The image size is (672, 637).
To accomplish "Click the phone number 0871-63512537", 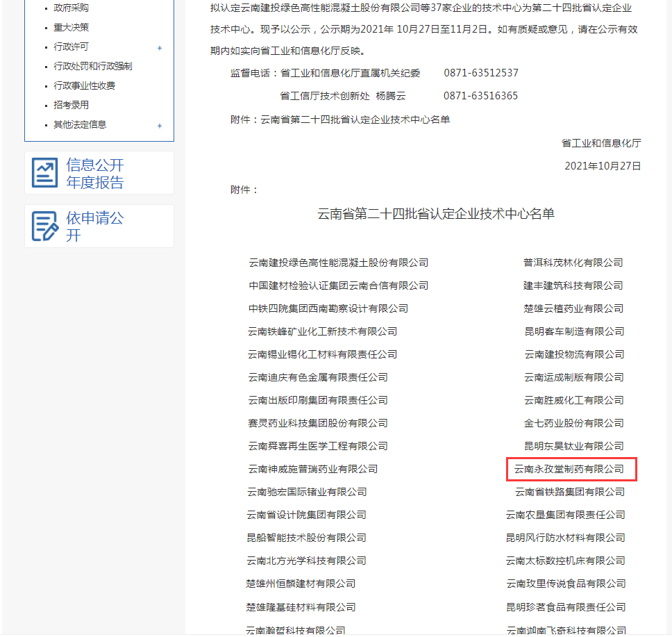I will coord(480,73).
